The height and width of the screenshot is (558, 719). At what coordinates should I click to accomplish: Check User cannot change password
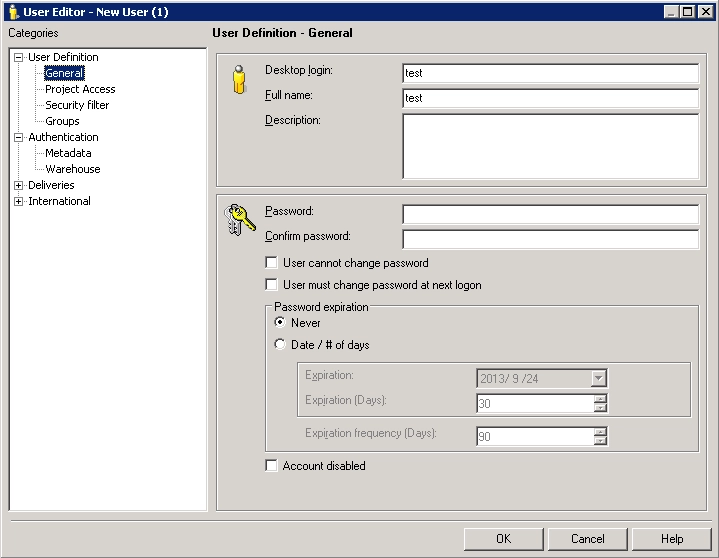click(271, 263)
